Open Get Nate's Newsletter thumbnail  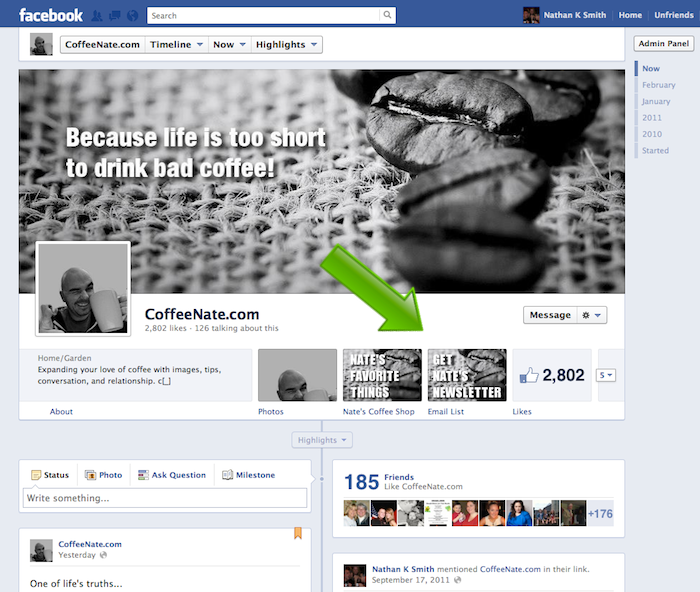[x=467, y=375]
